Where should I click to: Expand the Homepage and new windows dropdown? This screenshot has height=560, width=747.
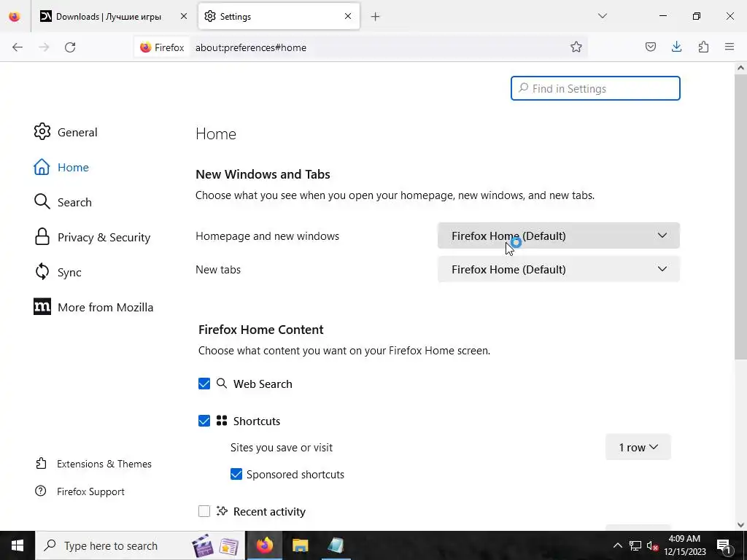point(558,236)
